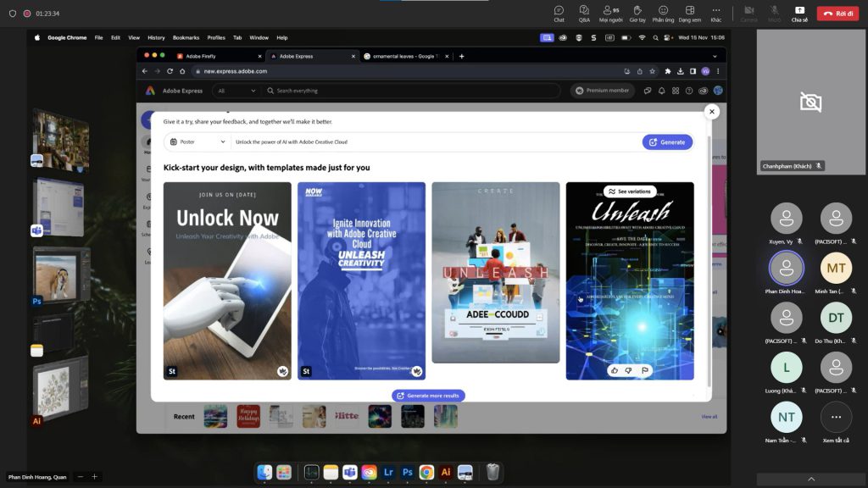Open Lightroom from the Dock
The image size is (868, 488).
(388, 472)
